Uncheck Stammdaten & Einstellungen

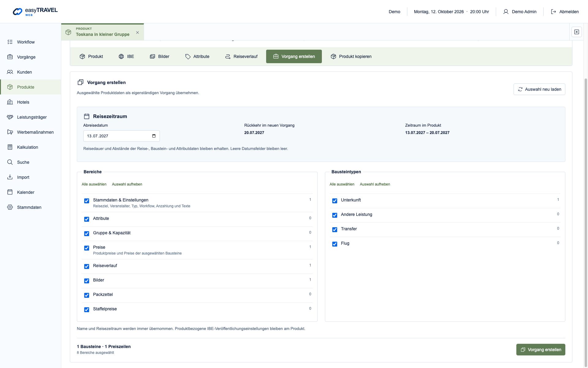[87, 201]
